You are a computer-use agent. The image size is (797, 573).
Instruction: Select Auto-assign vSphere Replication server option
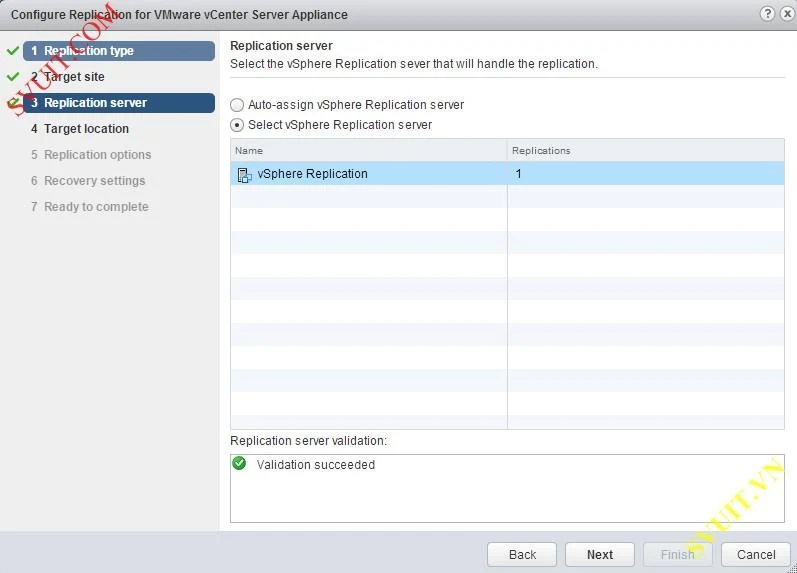[x=237, y=105]
